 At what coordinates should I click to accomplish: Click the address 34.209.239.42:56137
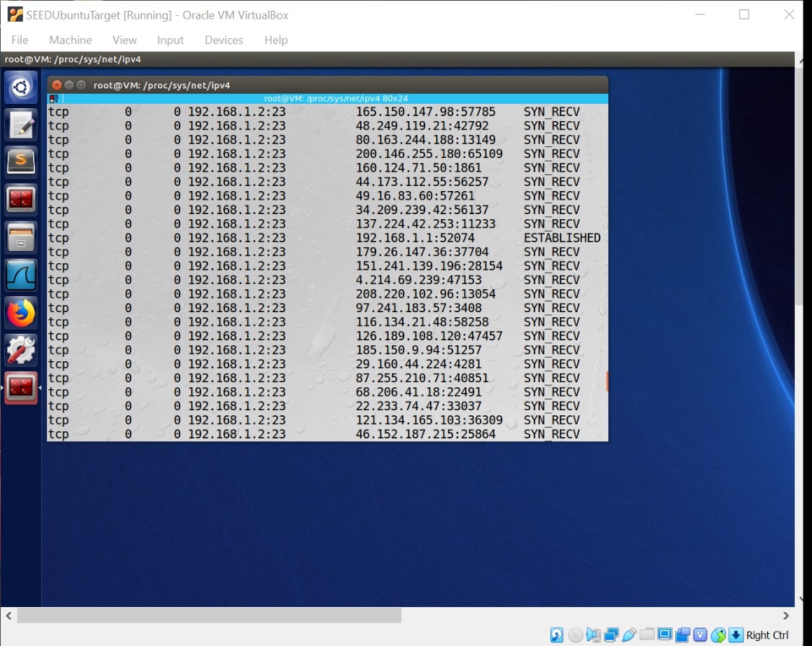(422, 210)
